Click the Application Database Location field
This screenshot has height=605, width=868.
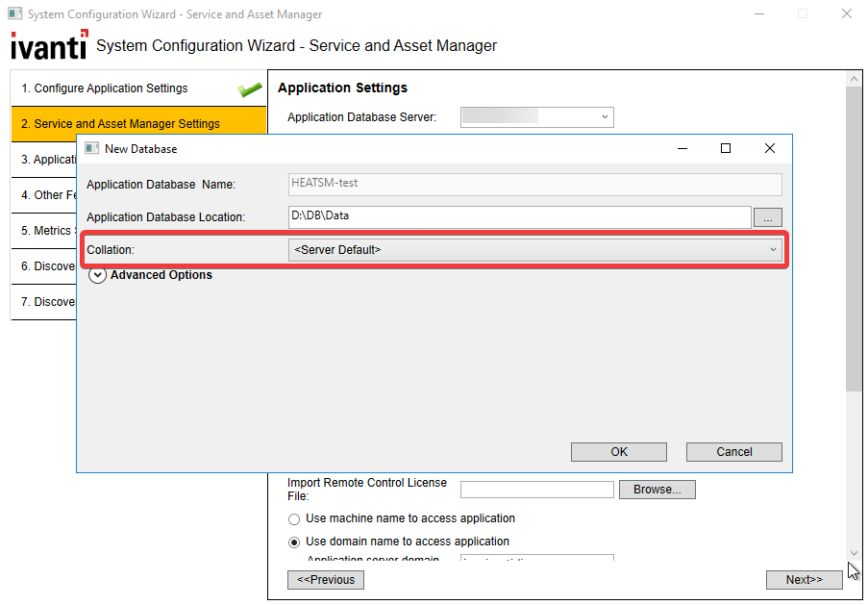519,216
